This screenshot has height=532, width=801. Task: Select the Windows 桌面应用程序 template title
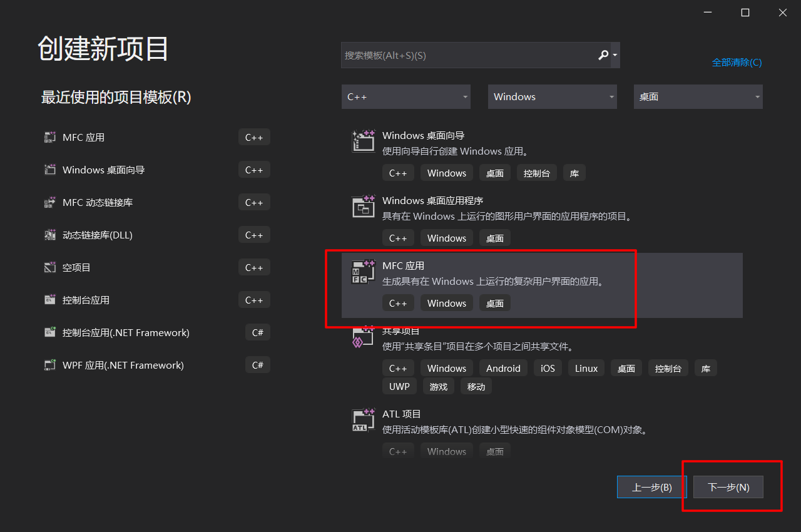point(433,200)
